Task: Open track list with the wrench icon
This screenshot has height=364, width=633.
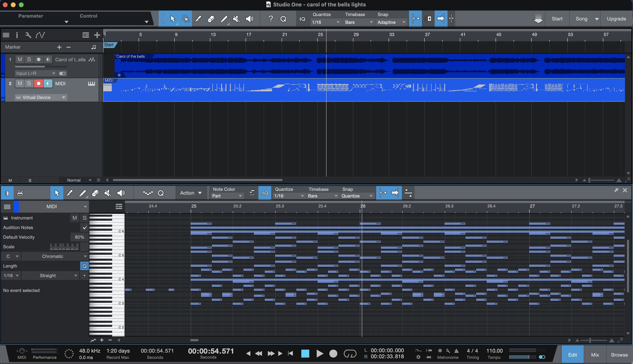Action: pyautogui.click(x=28, y=35)
